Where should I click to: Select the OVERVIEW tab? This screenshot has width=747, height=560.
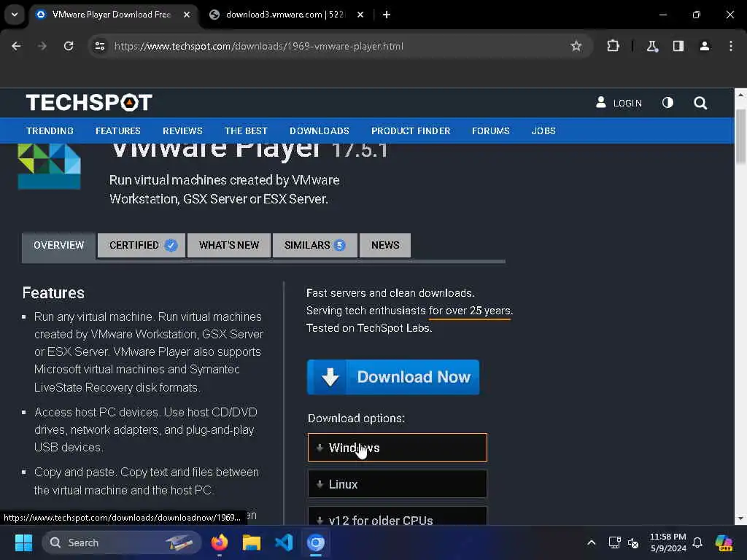58,245
